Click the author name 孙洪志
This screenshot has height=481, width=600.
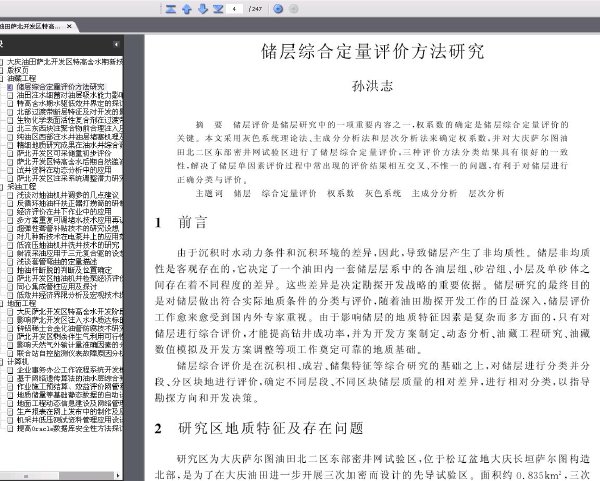point(372,86)
